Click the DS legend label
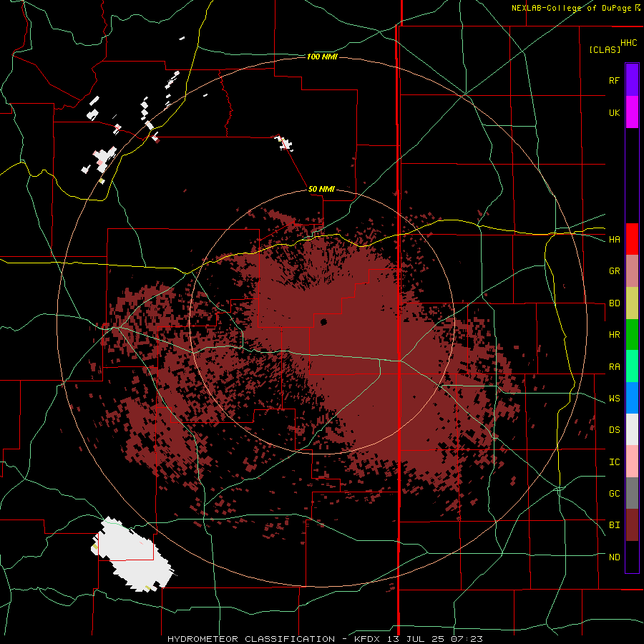This screenshot has height=644, width=644. coord(614,429)
